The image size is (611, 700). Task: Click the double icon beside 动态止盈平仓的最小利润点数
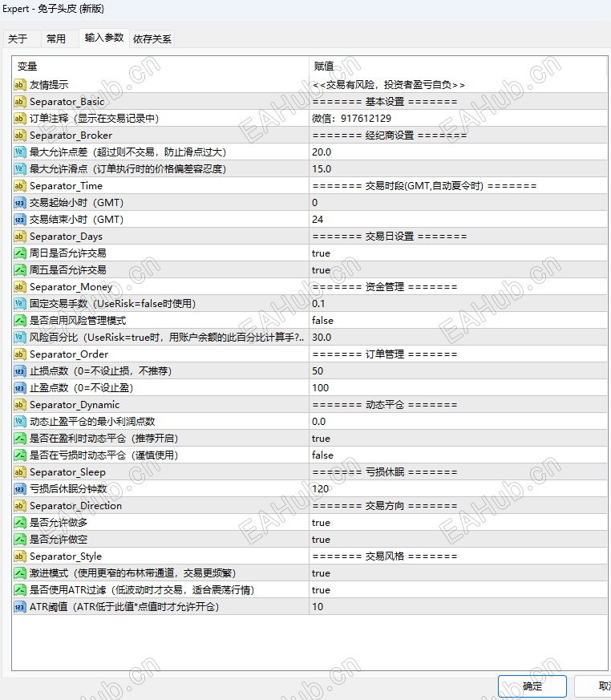point(19,422)
